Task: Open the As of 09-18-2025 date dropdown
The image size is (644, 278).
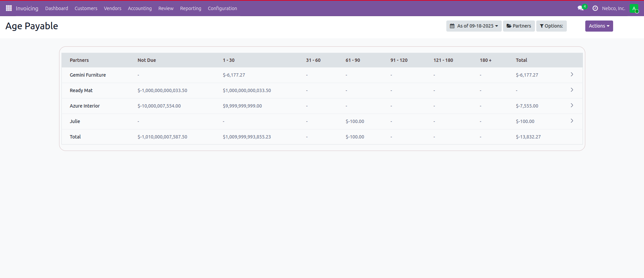Action: (x=474, y=26)
